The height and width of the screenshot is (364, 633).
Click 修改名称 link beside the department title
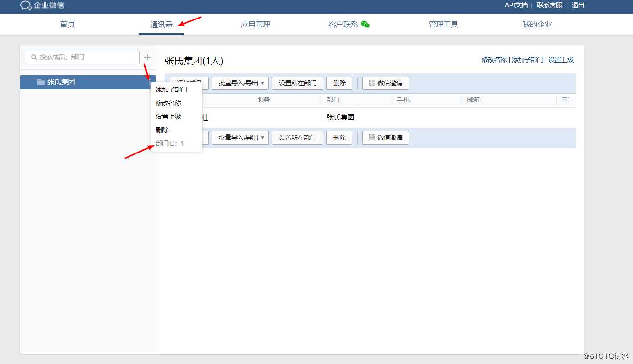click(494, 60)
